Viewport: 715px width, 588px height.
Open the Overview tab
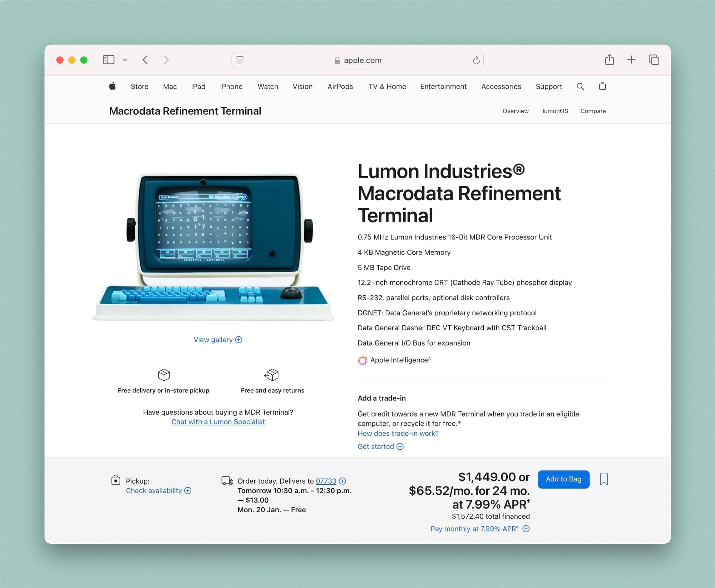pyautogui.click(x=514, y=111)
